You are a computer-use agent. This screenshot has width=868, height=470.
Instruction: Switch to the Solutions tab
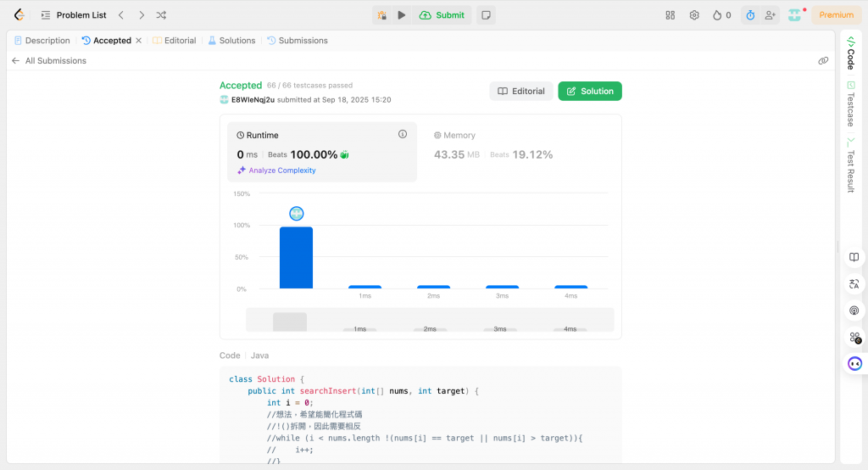(231, 41)
